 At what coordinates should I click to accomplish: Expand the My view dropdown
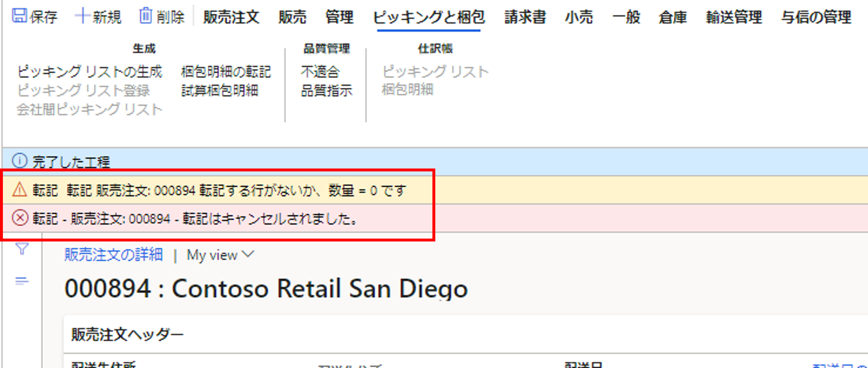(220, 255)
